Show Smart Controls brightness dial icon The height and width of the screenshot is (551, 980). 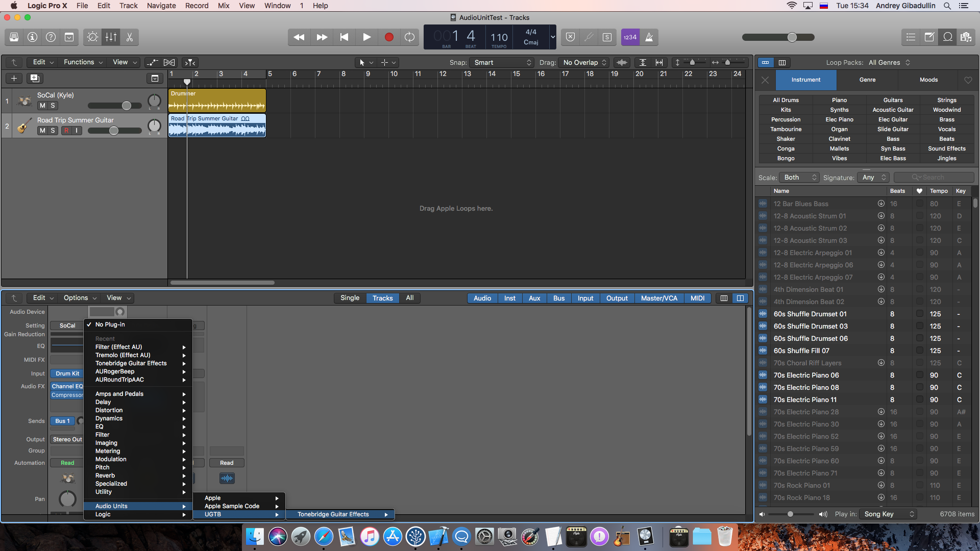click(92, 37)
